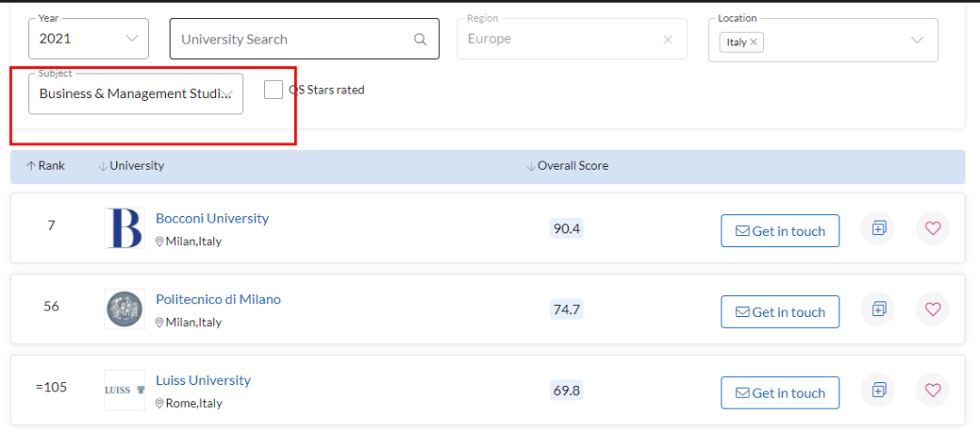Viewport: 980px width, 434px height.
Task: Select the =105 rank cell
Action: point(51,387)
